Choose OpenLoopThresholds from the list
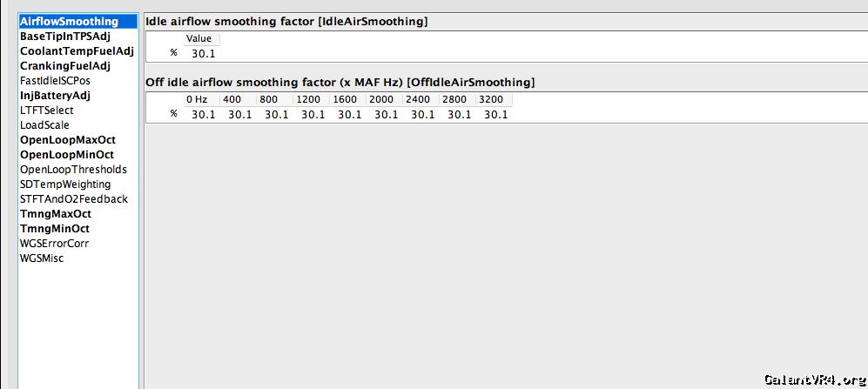The height and width of the screenshot is (389, 868). coord(73,170)
